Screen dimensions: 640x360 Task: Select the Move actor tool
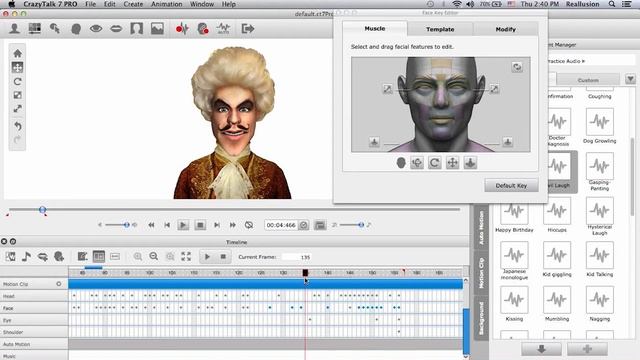pos(18,67)
